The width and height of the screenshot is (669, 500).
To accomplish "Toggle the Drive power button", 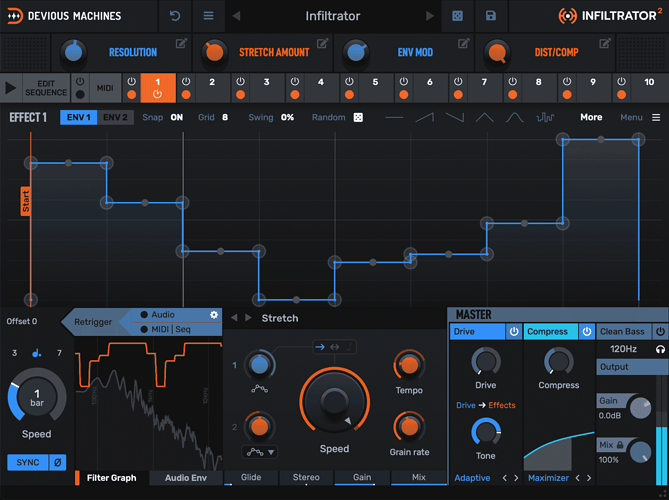I will [514, 331].
